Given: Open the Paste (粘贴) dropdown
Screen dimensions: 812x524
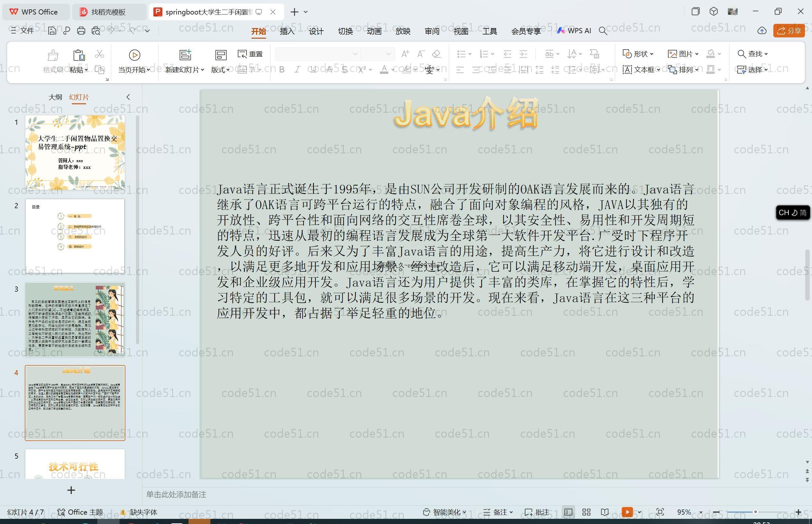Looking at the screenshot, I should (79, 70).
